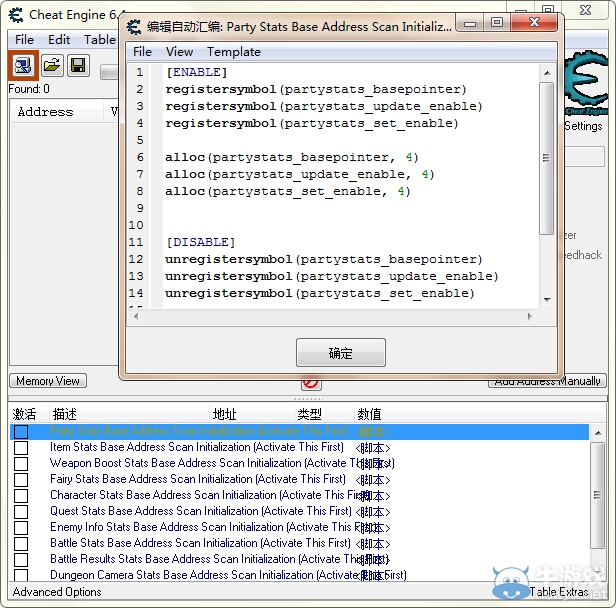
Task: Click the red prohibition icon below editor
Action: [x=311, y=384]
